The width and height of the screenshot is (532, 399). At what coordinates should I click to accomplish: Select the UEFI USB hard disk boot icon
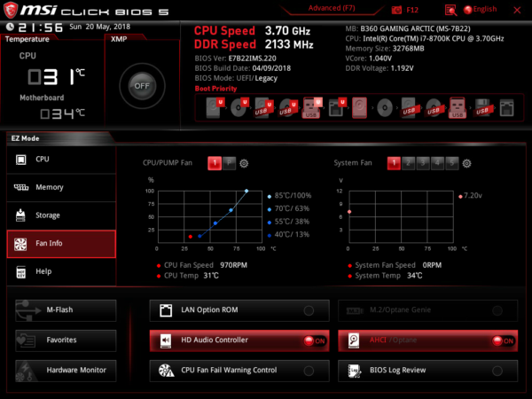point(263,108)
